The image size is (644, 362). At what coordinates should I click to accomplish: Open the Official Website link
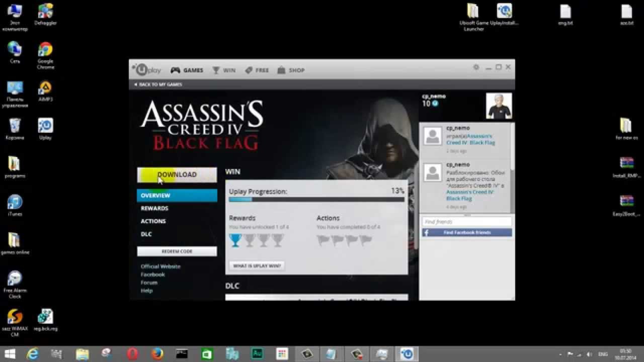(x=160, y=266)
